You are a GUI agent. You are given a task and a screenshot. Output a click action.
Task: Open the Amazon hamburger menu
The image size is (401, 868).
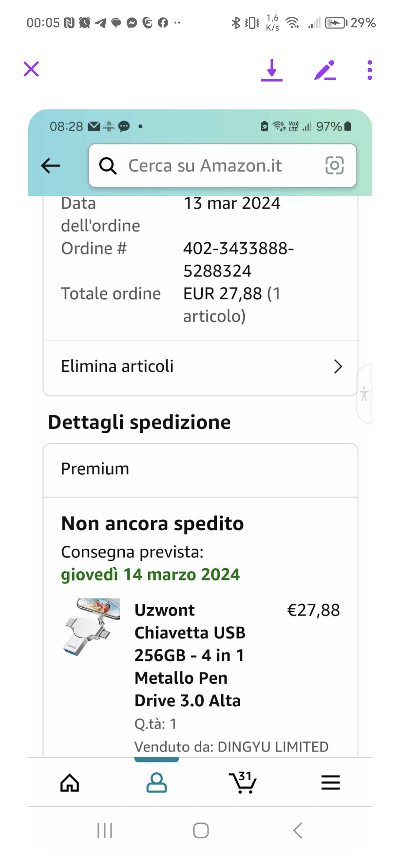[x=330, y=783]
